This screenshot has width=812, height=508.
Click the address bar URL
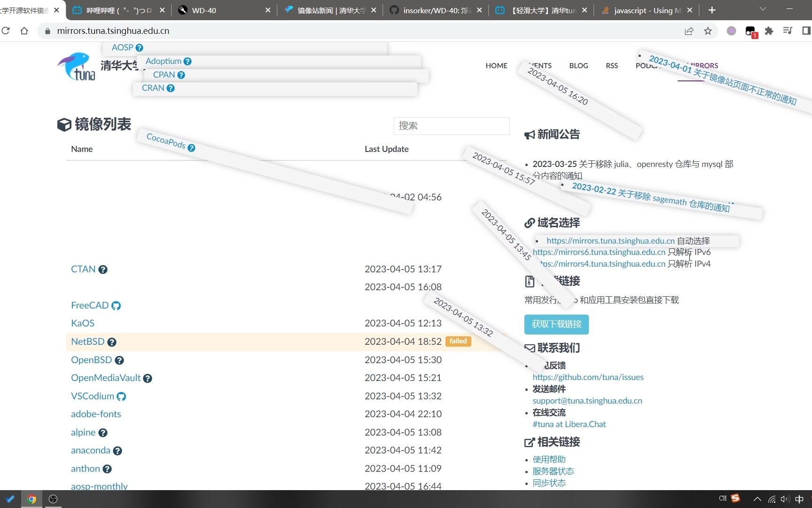coord(113,31)
